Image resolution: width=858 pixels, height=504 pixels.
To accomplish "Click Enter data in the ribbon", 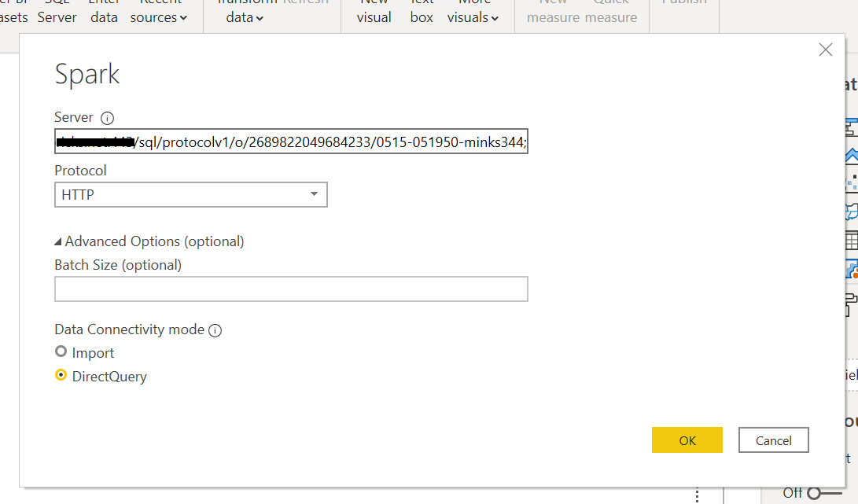I will (104, 12).
